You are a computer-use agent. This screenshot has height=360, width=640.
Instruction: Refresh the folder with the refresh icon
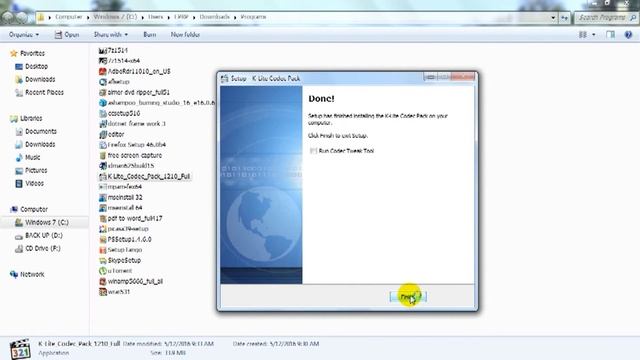coord(564,18)
